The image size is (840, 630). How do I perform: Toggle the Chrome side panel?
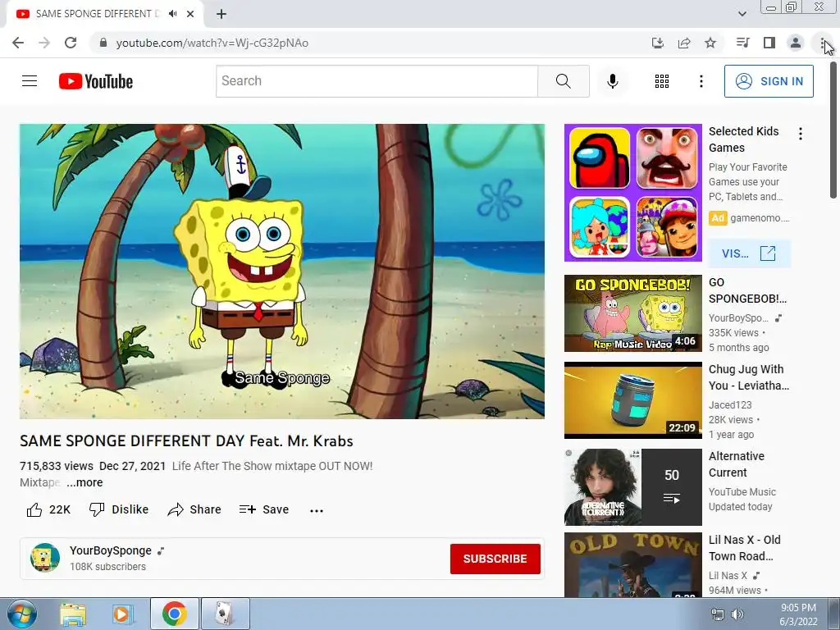click(769, 43)
